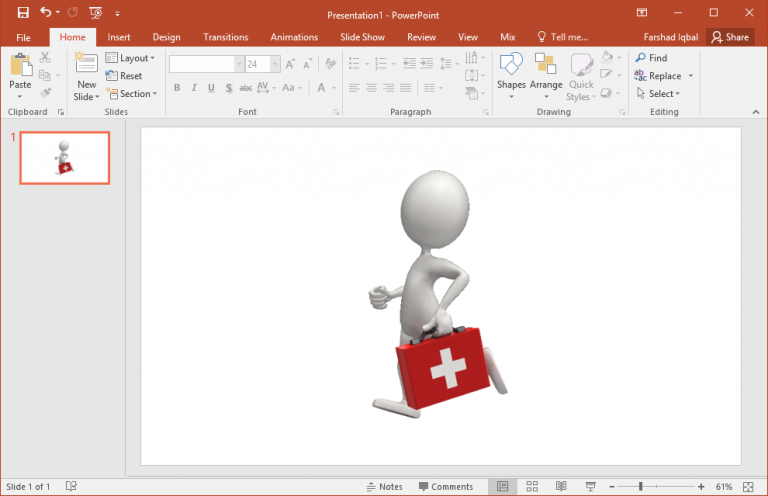Image resolution: width=768 pixels, height=496 pixels.
Task: Click the Redo icon in the title bar
Action: (72, 12)
